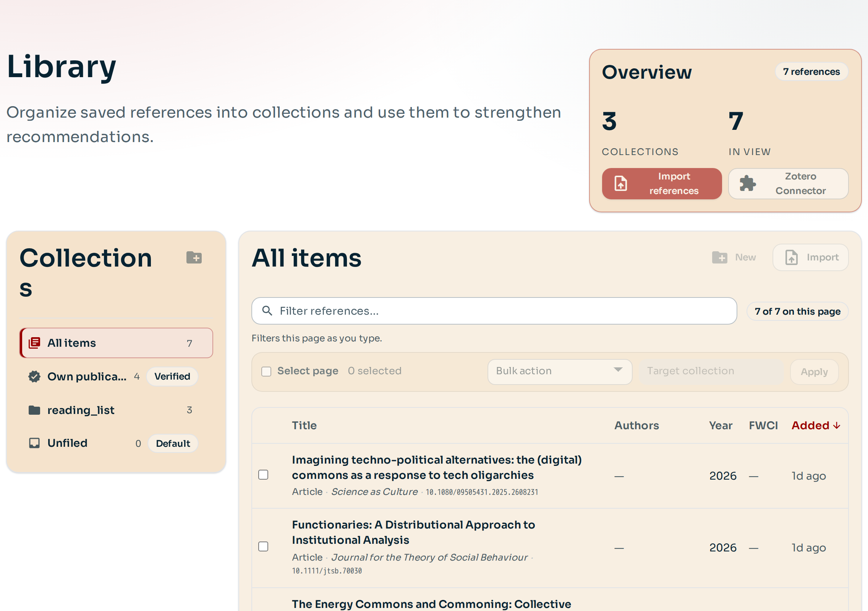Tick checkbox for Functionaries article row
The image size is (868, 611).
tap(263, 546)
